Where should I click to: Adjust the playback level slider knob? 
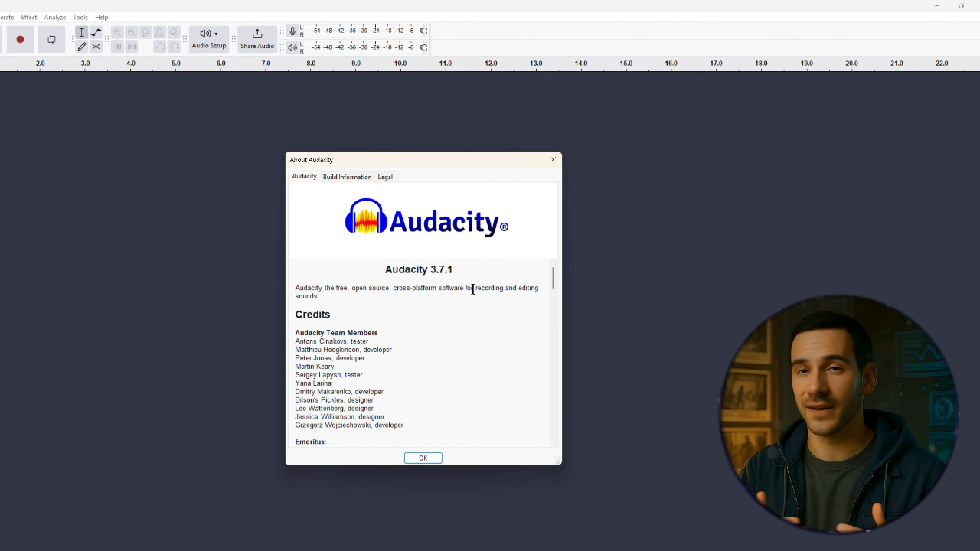coord(423,47)
